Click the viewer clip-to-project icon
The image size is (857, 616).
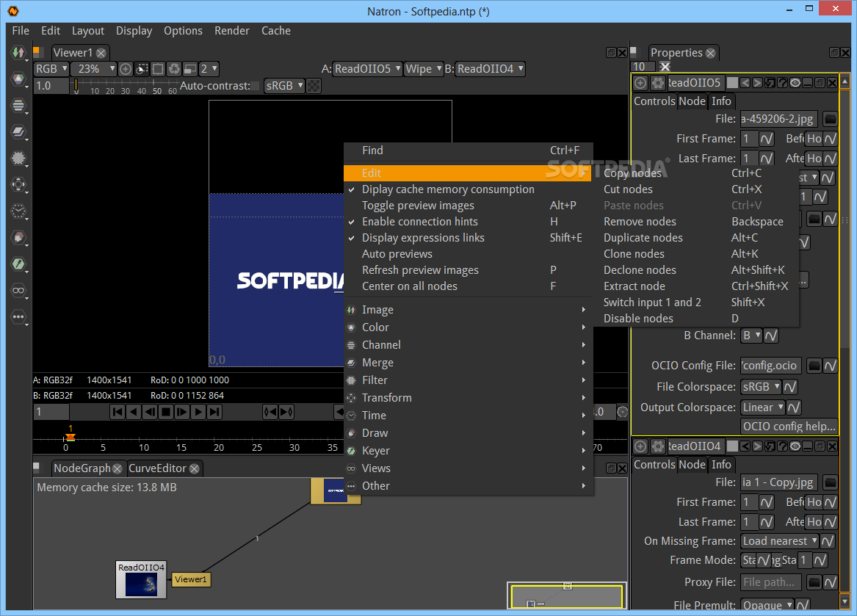click(142, 69)
